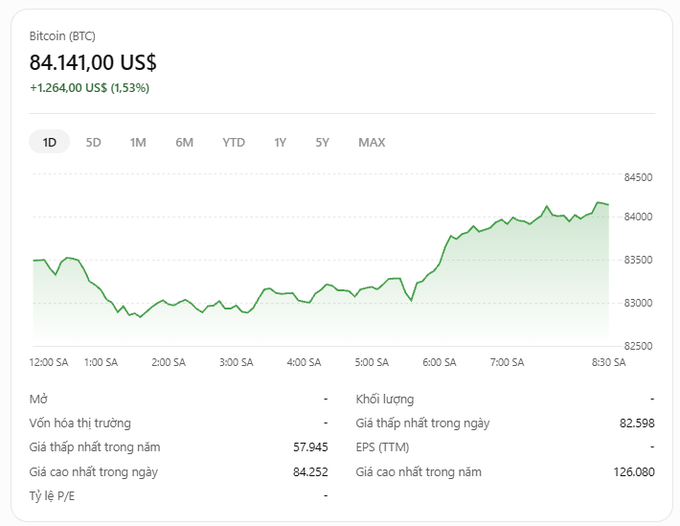This screenshot has width=680, height=526.
Task: Click the 82.598 daily low value
Action: tap(637, 423)
